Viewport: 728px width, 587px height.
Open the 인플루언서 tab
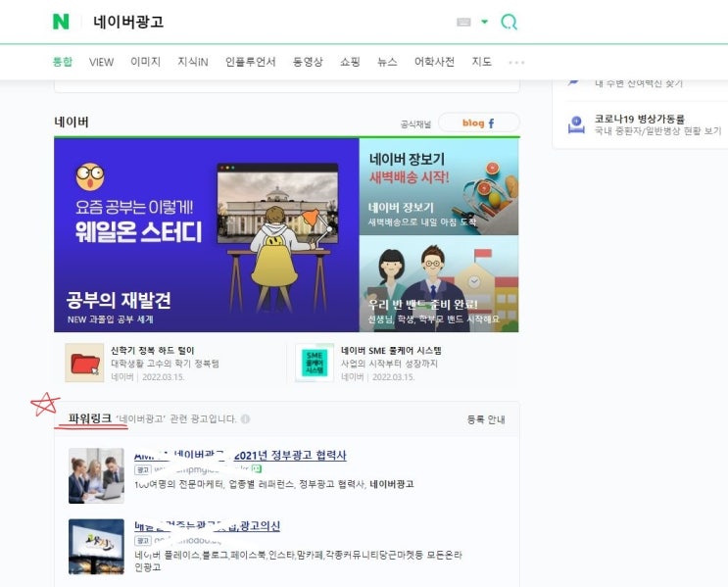(x=250, y=62)
